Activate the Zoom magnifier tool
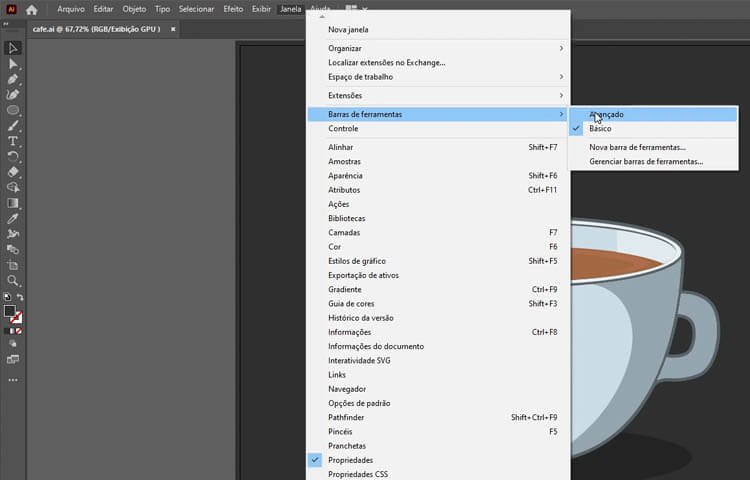 pos(13,281)
